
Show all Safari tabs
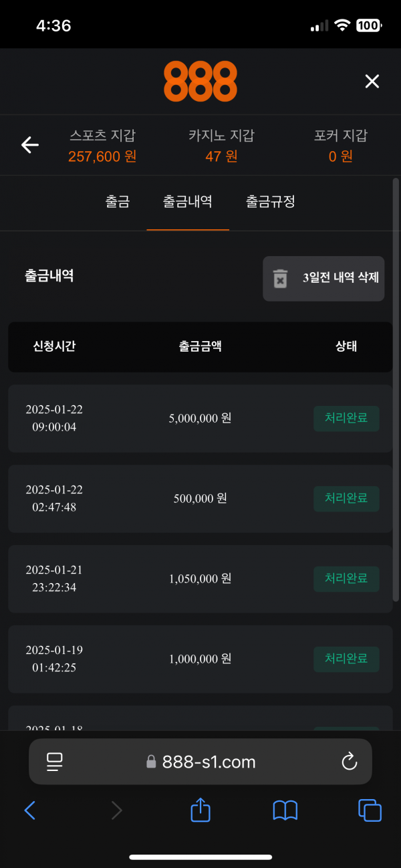coord(370,810)
